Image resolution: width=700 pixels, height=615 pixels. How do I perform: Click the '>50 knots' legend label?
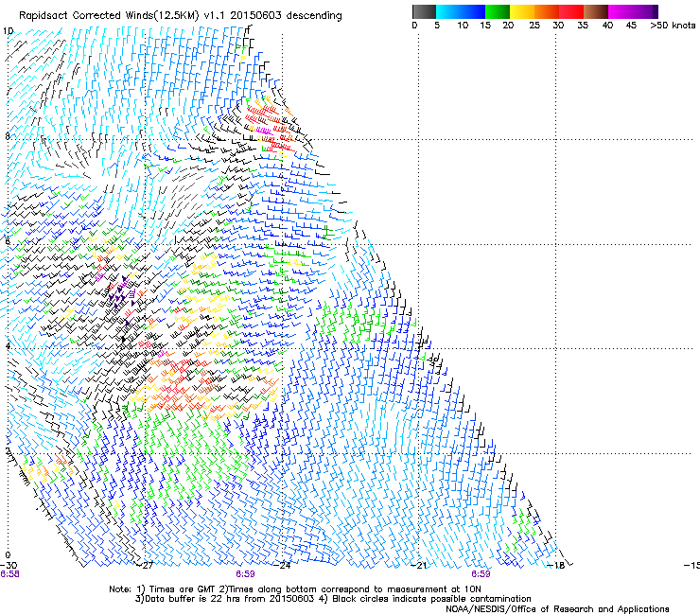pyautogui.click(x=673, y=25)
